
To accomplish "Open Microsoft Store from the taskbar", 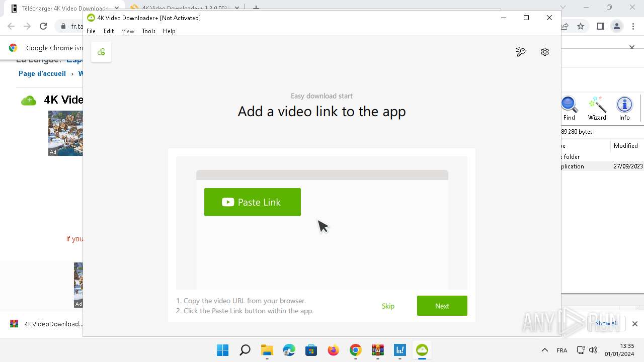I will pos(311,350).
